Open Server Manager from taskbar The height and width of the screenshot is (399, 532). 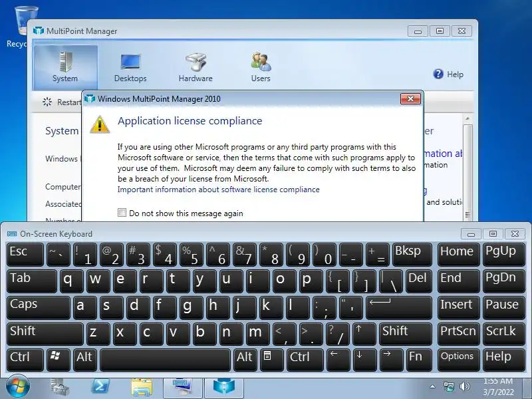coord(60,387)
